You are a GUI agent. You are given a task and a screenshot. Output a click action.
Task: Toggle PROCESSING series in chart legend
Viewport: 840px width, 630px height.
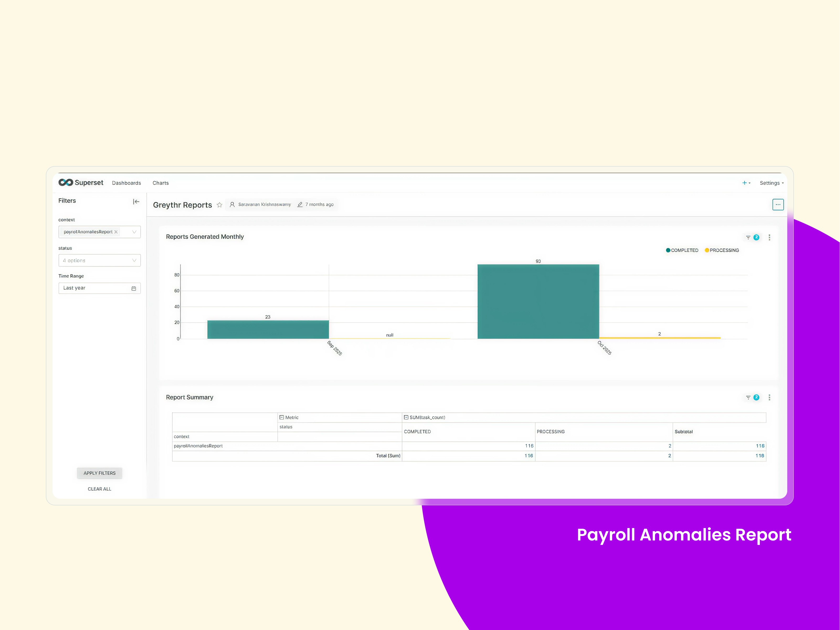pyautogui.click(x=722, y=250)
